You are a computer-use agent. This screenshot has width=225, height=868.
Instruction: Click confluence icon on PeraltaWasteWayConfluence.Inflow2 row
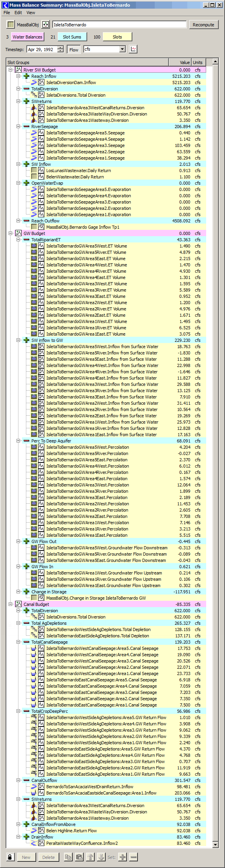coord(34,843)
